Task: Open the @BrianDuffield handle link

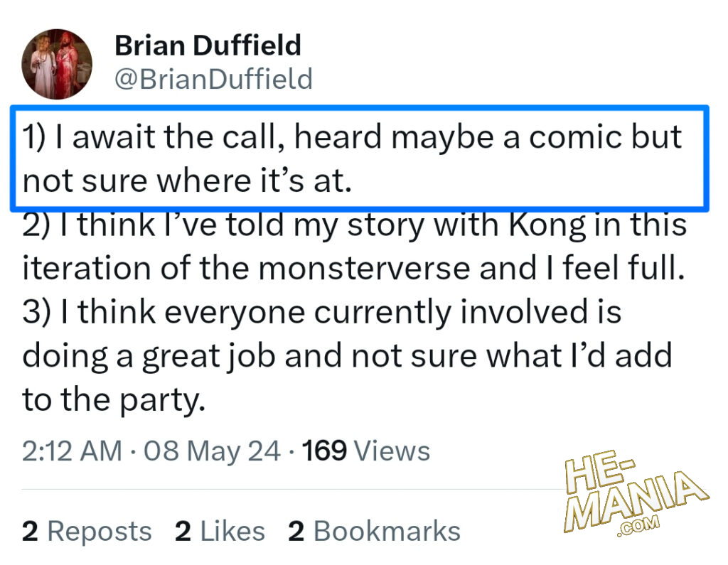Action: click(x=213, y=78)
